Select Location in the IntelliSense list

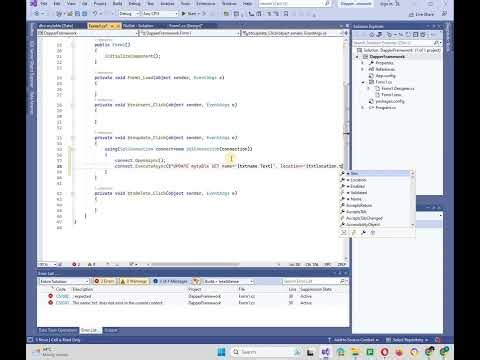coord(375,180)
